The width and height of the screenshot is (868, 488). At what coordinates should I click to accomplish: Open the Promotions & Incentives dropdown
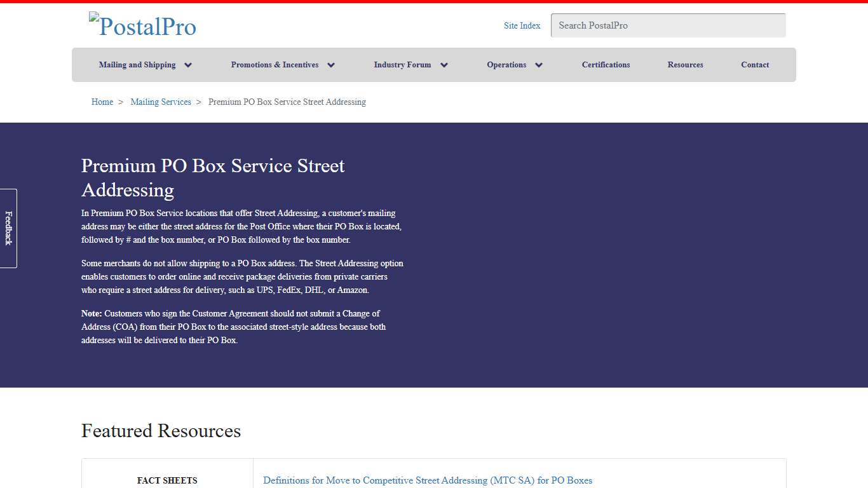coord(330,64)
